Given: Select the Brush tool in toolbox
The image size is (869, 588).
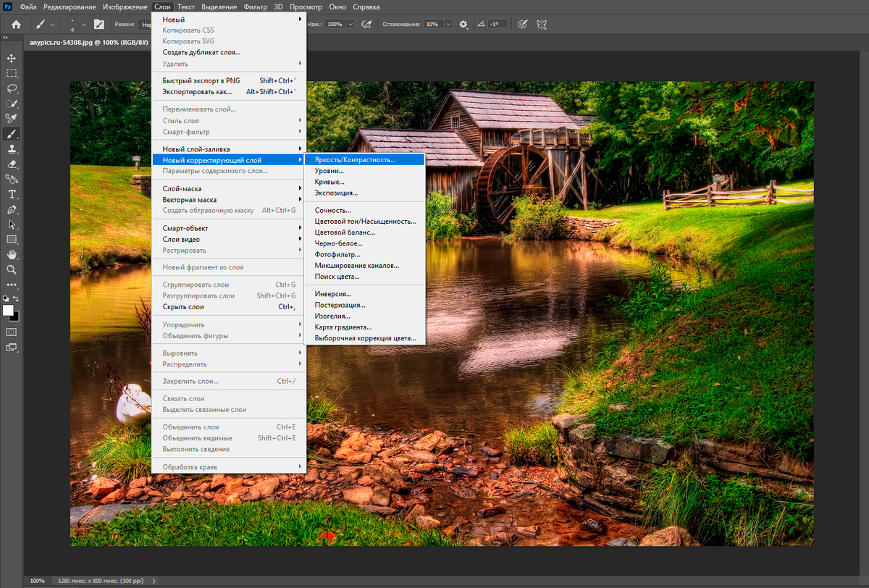Looking at the screenshot, I should [x=12, y=134].
